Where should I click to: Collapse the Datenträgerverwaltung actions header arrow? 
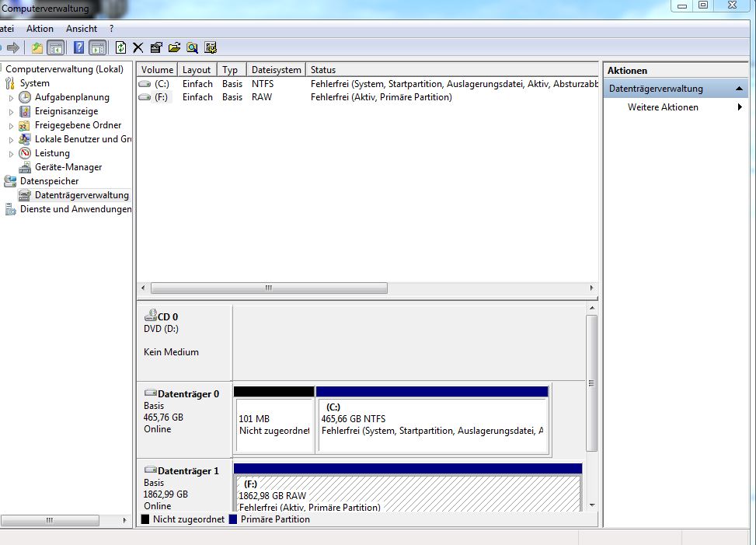739,89
